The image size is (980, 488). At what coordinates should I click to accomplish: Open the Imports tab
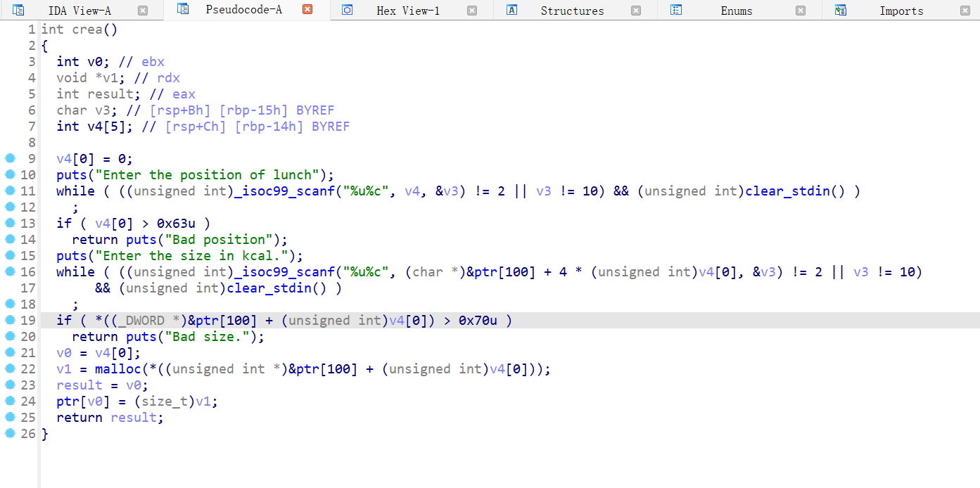coord(901,11)
